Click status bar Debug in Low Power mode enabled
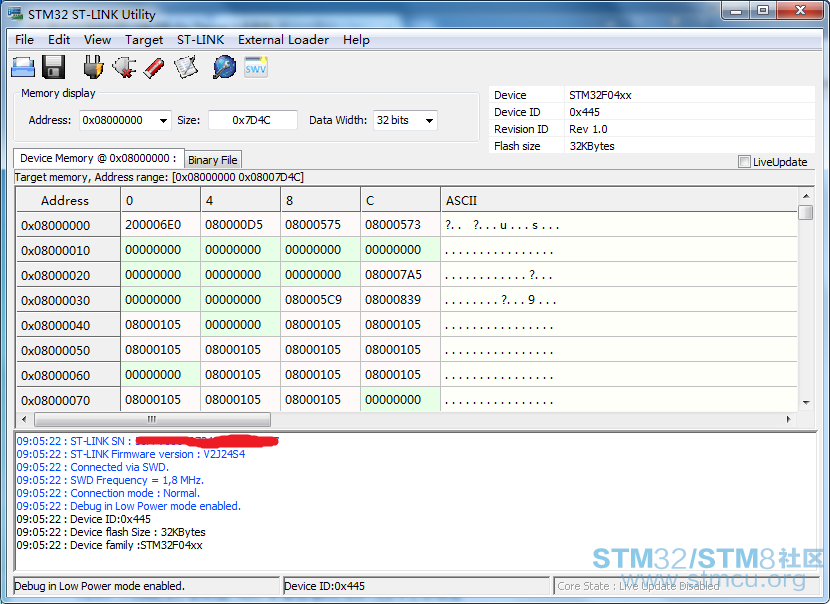 coord(100,586)
